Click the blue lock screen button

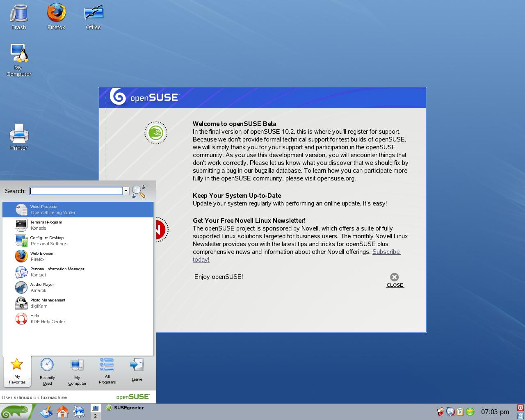coord(520,416)
